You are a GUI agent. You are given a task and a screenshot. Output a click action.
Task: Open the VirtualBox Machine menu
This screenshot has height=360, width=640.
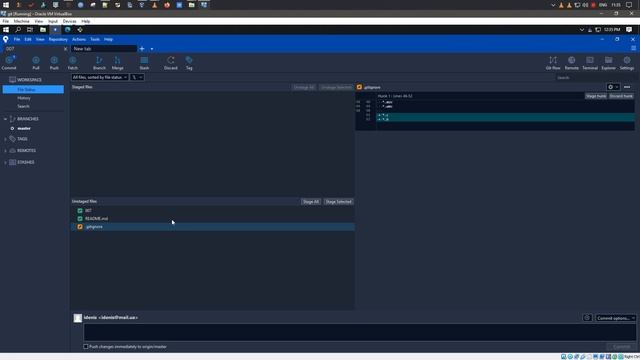tap(21, 21)
